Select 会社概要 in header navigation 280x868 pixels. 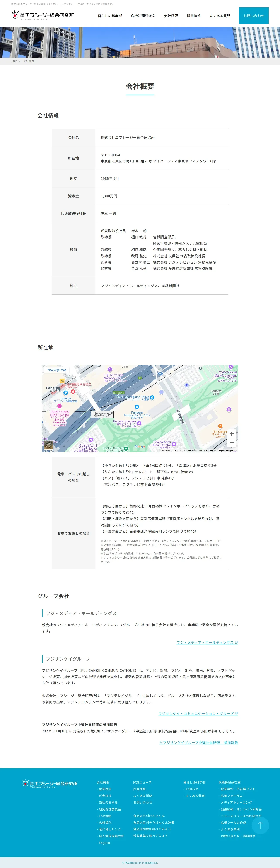click(171, 16)
